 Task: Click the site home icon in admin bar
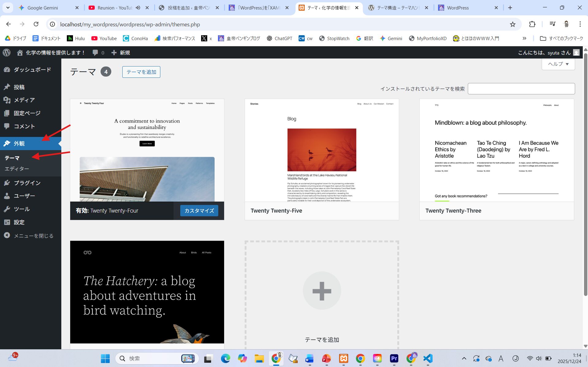pos(20,53)
